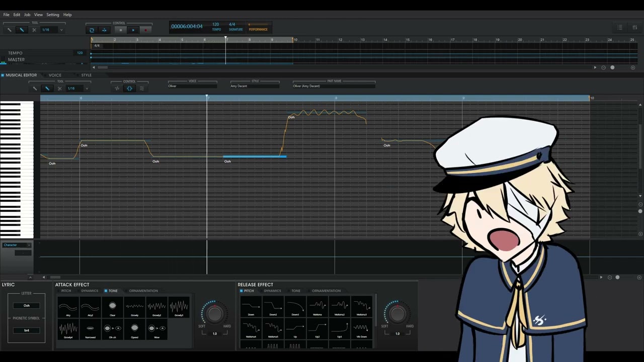
Task: Open the File menu
Action: pos(7,15)
